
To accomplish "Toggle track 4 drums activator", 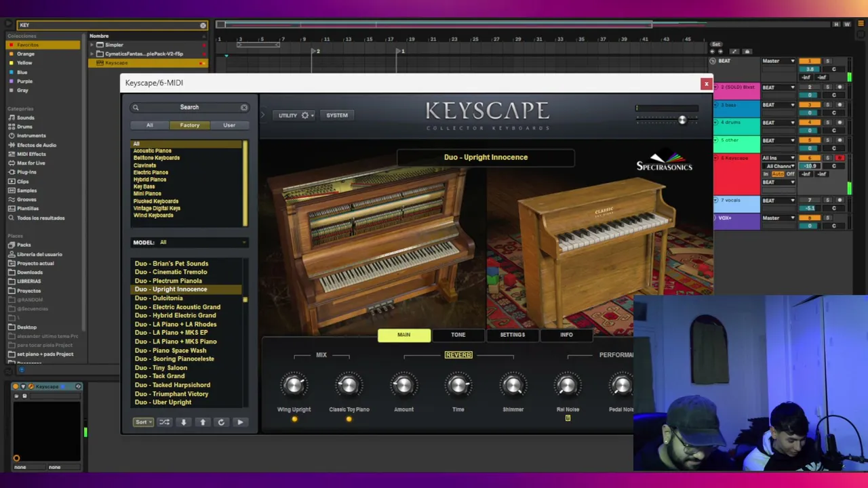I will (809, 123).
